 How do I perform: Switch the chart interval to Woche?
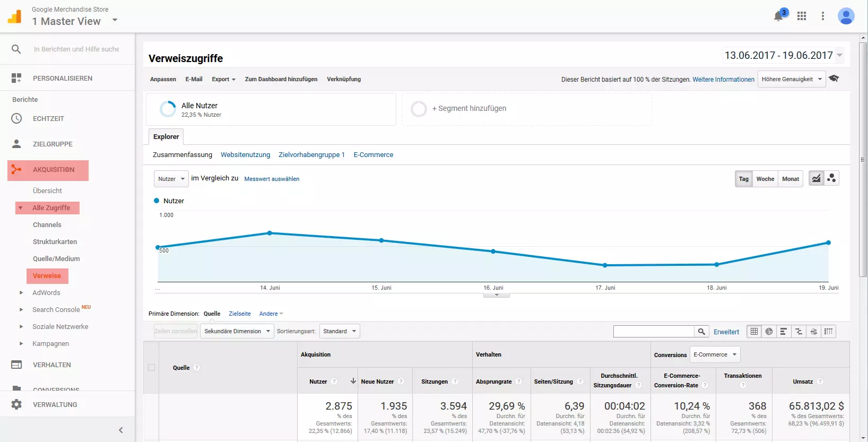click(x=765, y=179)
